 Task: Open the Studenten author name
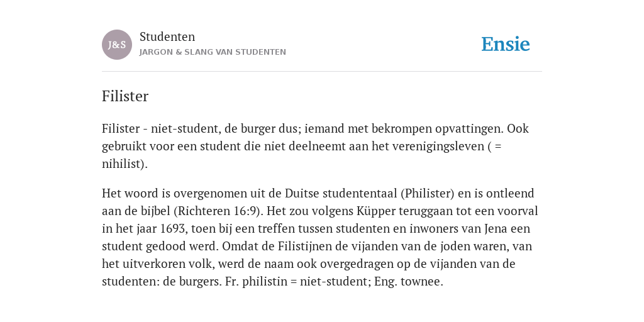pos(167,36)
